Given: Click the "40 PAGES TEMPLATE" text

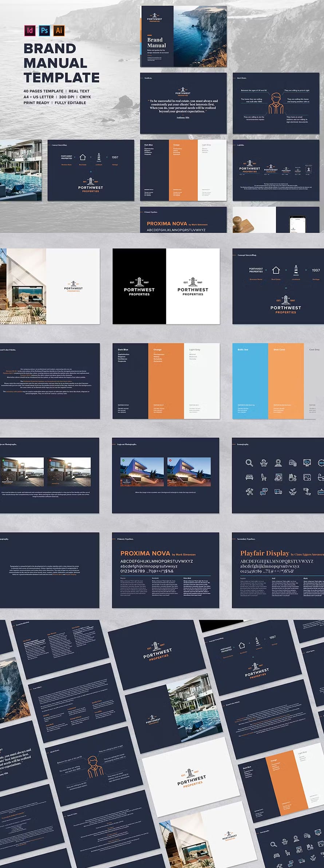Looking at the screenshot, I should [43, 91].
